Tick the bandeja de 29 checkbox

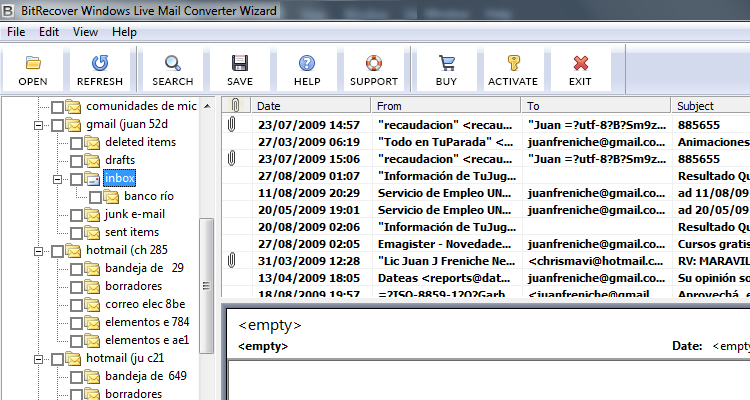coord(77,269)
